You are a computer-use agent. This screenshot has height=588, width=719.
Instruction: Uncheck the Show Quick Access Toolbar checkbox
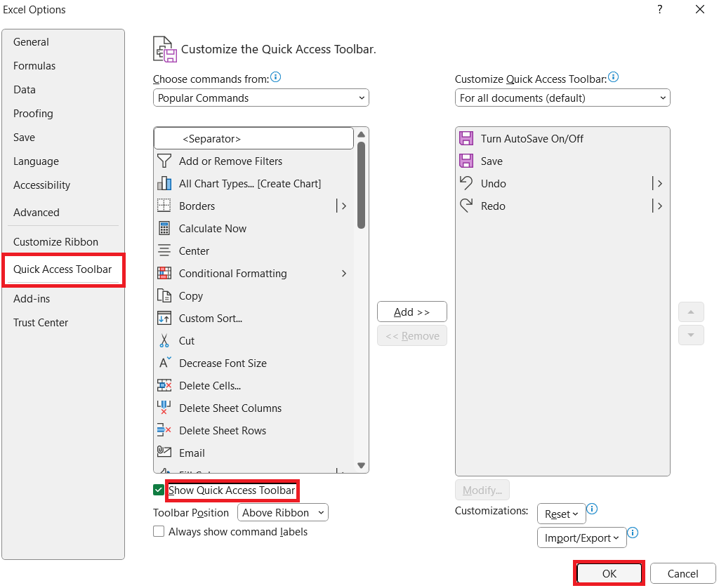[x=159, y=490]
